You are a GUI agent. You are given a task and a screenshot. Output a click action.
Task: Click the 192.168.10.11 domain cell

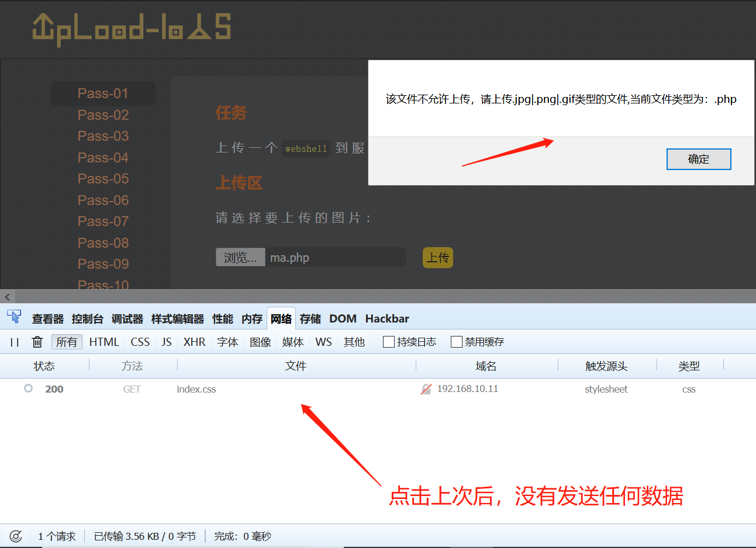468,389
